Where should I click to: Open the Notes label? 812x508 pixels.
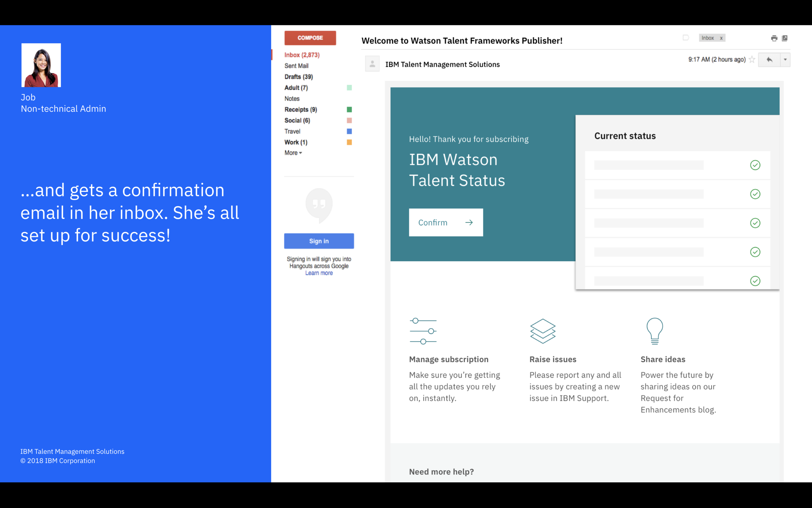tap(292, 98)
